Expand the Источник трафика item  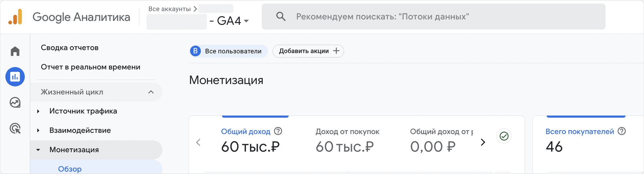tap(38, 111)
